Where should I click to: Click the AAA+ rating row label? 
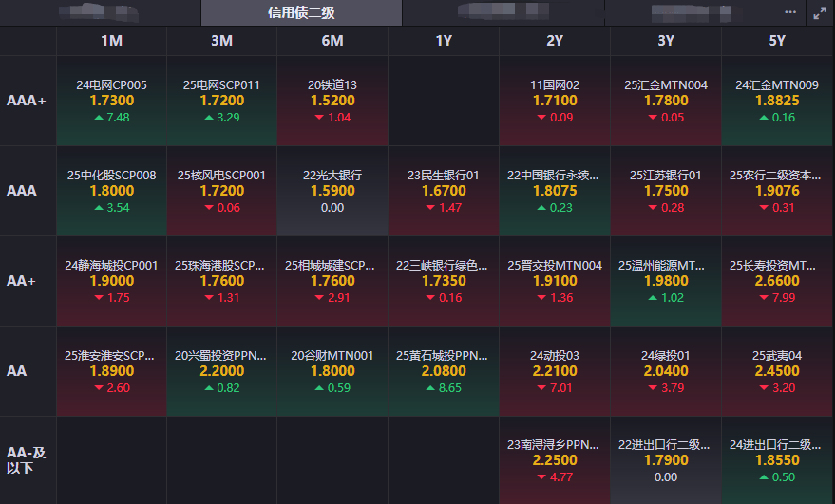28,101
